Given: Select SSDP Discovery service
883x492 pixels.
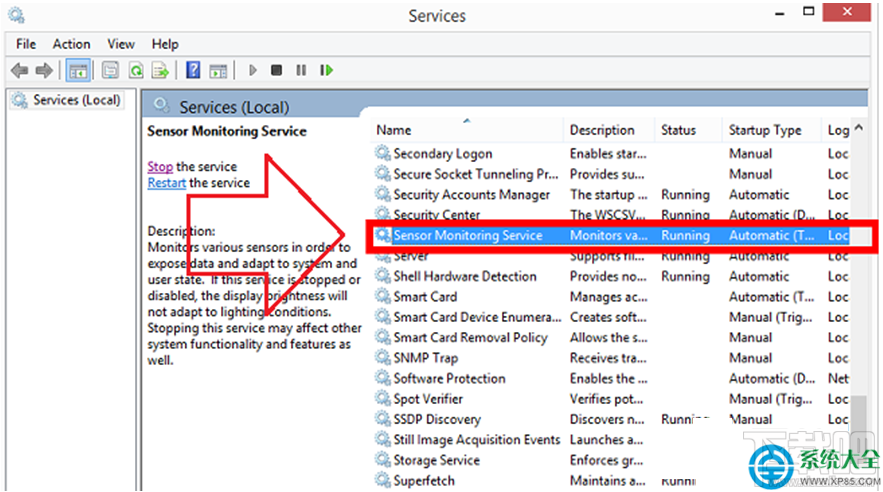Looking at the screenshot, I should (613, 419).
